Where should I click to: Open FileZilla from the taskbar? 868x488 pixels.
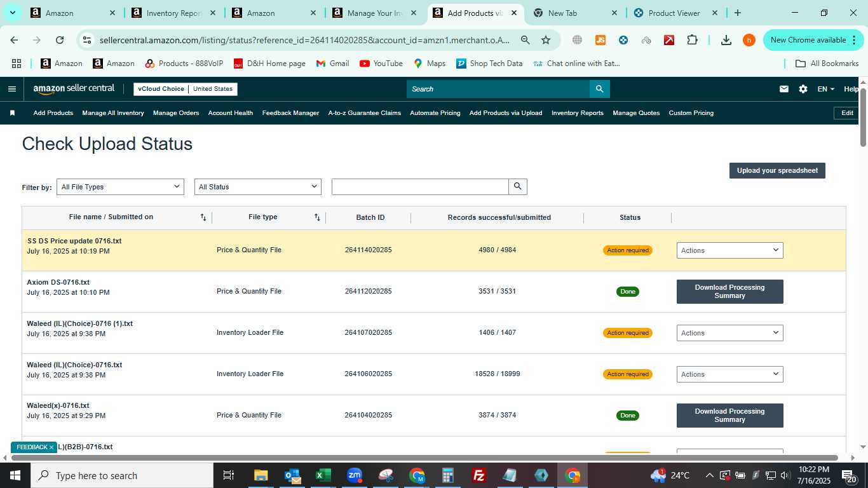pos(479,475)
